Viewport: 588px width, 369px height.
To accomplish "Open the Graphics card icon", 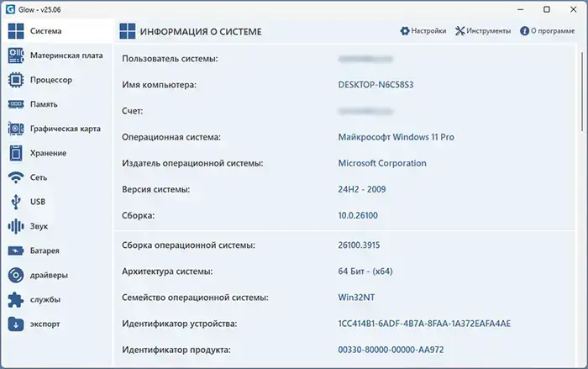I will pos(15,129).
